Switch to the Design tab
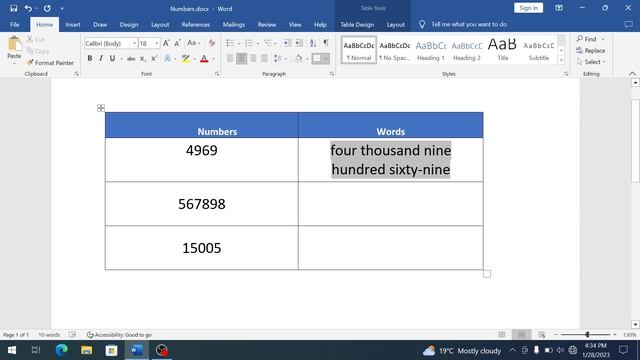The height and width of the screenshot is (360, 640). coord(129,24)
